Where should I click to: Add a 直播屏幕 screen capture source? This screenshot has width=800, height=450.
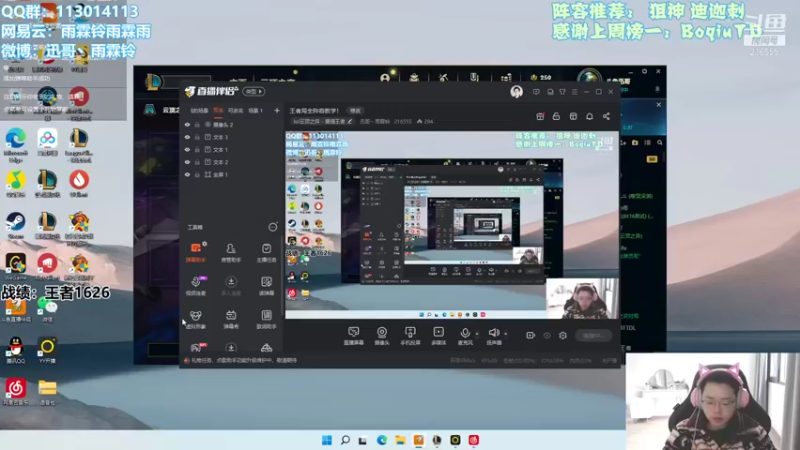354,336
